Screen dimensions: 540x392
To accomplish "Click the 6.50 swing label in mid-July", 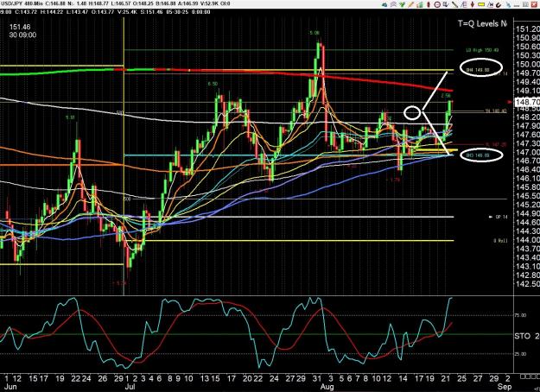I will (213, 84).
